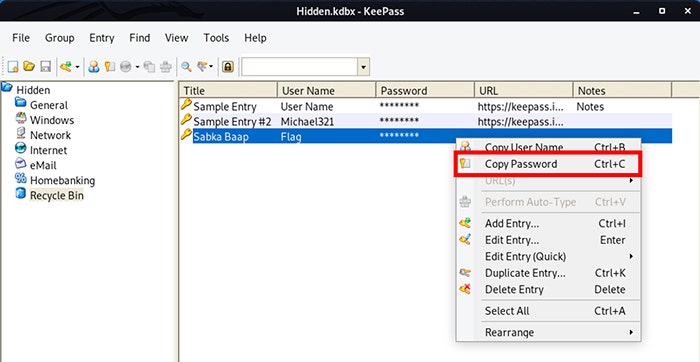Open the Help menu
This screenshot has width=700, height=362.
pos(255,38)
